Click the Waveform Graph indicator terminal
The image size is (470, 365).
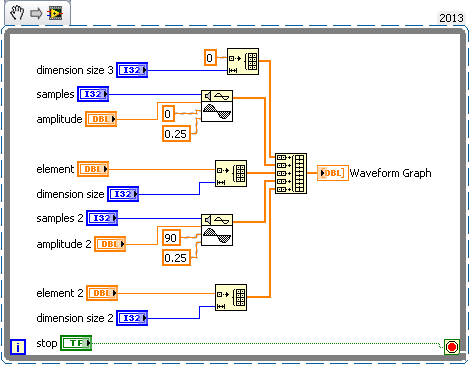[x=333, y=173]
